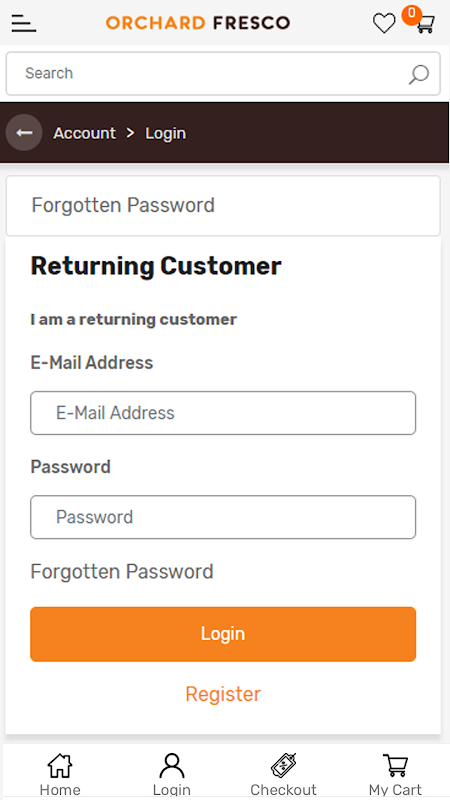Tap the Home icon in bottom bar

[60, 766]
